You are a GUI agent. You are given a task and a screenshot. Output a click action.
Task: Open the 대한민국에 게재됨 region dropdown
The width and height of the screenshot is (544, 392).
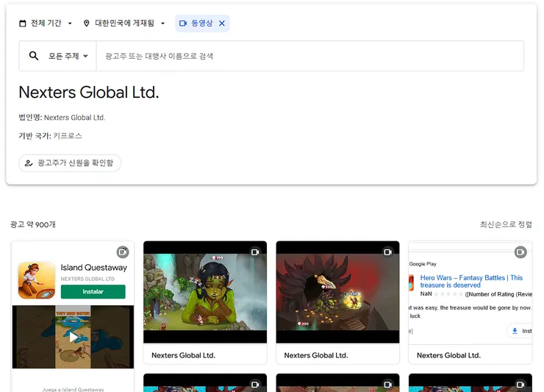coord(124,24)
